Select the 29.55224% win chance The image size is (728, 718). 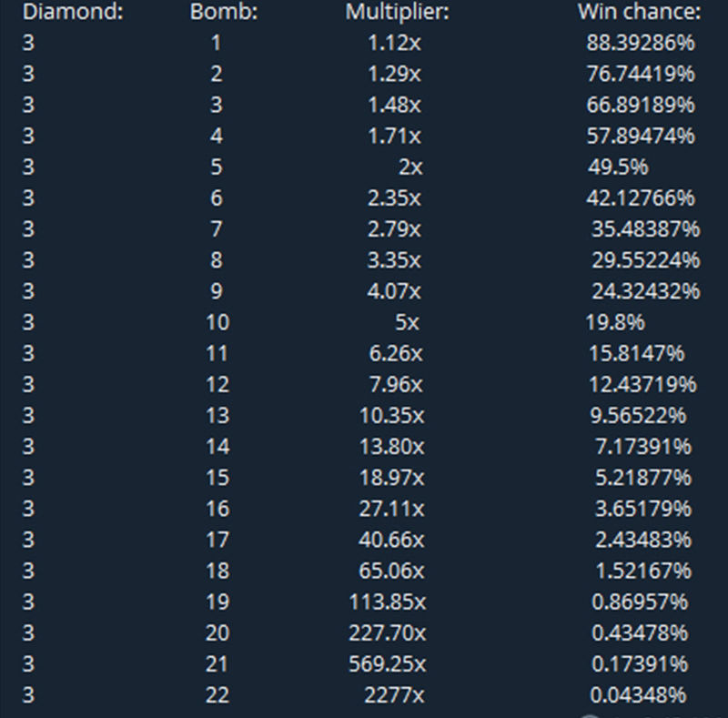(646, 260)
